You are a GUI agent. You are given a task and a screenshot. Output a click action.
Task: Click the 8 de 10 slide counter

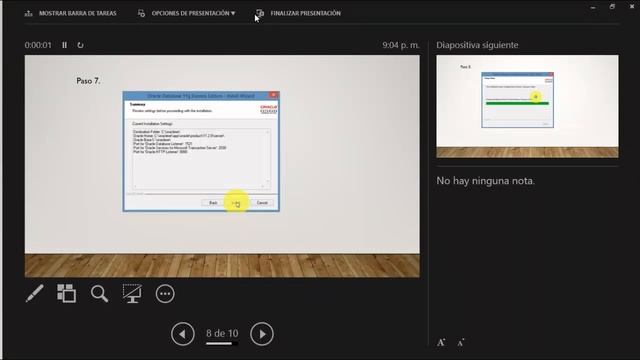tap(222, 333)
